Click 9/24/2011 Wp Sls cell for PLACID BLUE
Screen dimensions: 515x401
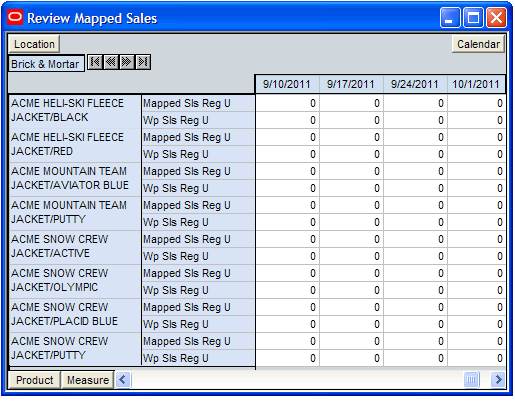pos(415,324)
